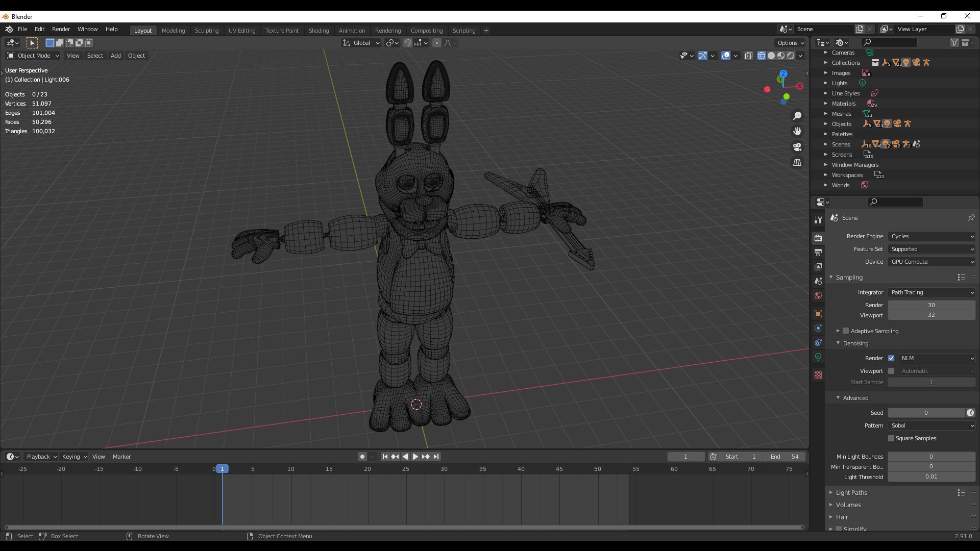
Task: Open the Device dropdown (GPU Compute)
Action: pyautogui.click(x=932, y=262)
